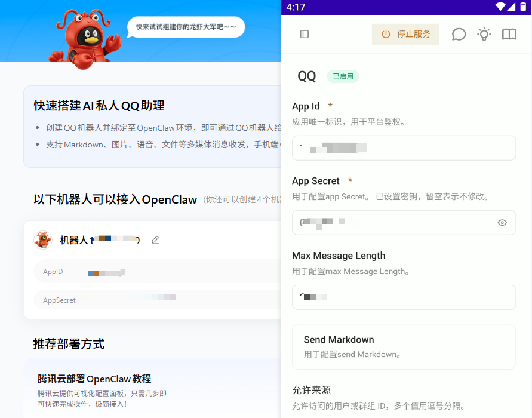The height and width of the screenshot is (418, 532).
Task: Toggle the sidebar panel icon
Action: [x=305, y=34]
